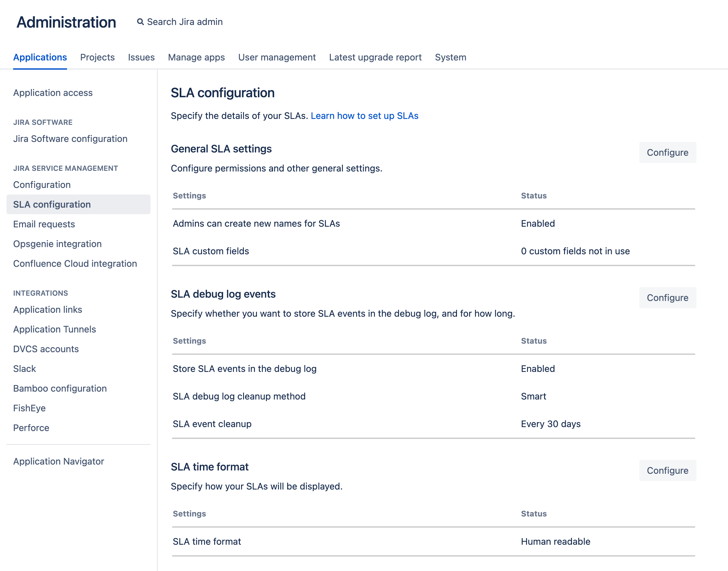Select Email requests sidebar link
The height and width of the screenshot is (571, 728).
pos(44,224)
